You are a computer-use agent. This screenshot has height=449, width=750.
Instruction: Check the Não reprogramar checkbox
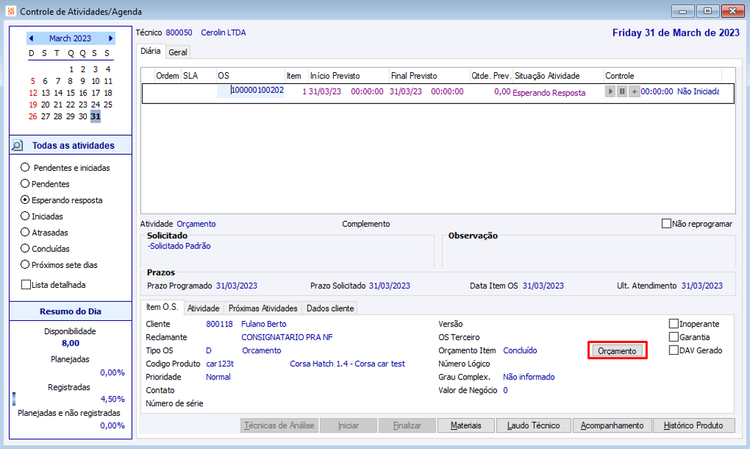click(666, 223)
